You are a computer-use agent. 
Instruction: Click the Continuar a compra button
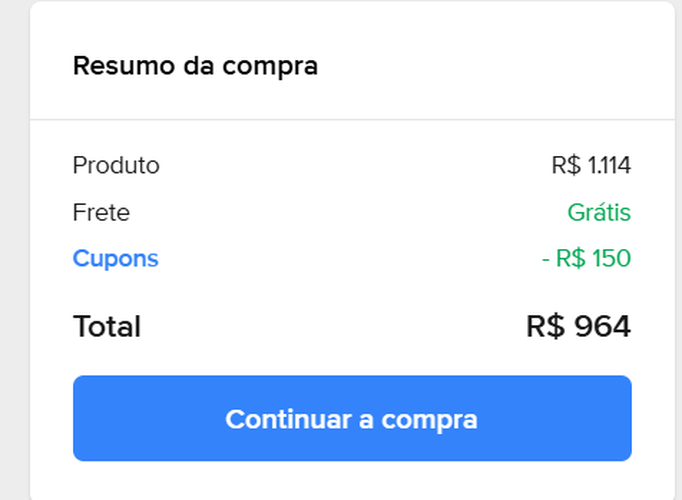[x=352, y=418]
